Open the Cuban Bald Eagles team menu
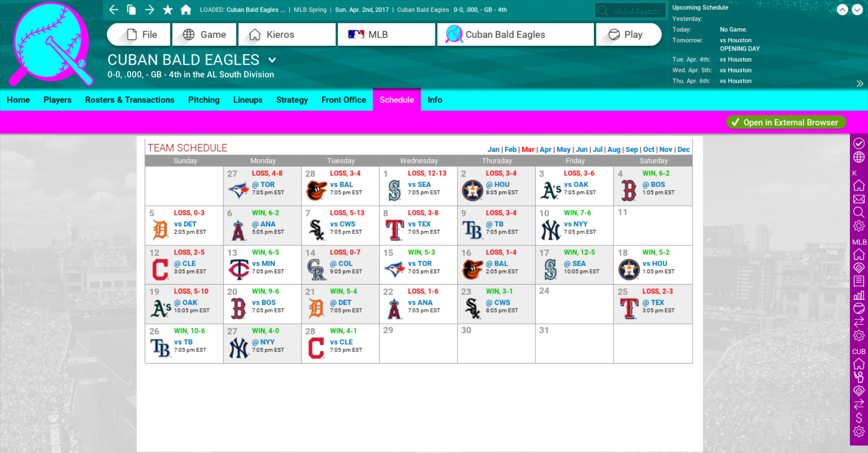 click(515, 35)
